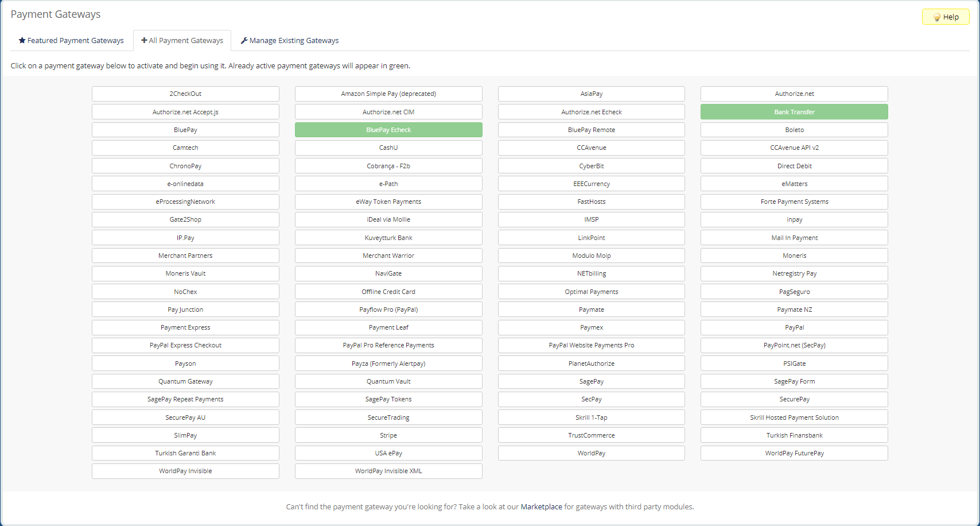The width and height of the screenshot is (980, 526).
Task: Activate PayPoint.net (SecPay) gateway
Action: point(794,345)
